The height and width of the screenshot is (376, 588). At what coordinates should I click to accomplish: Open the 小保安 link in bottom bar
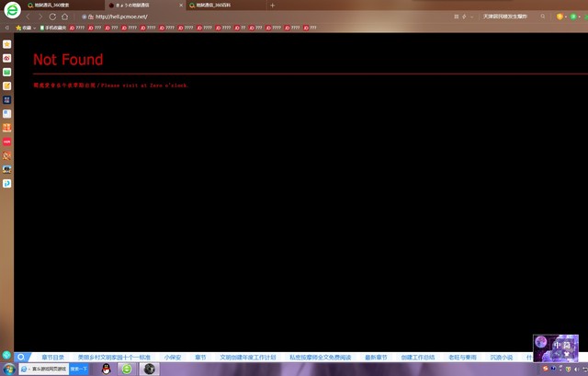pyautogui.click(x=173, y=357)
